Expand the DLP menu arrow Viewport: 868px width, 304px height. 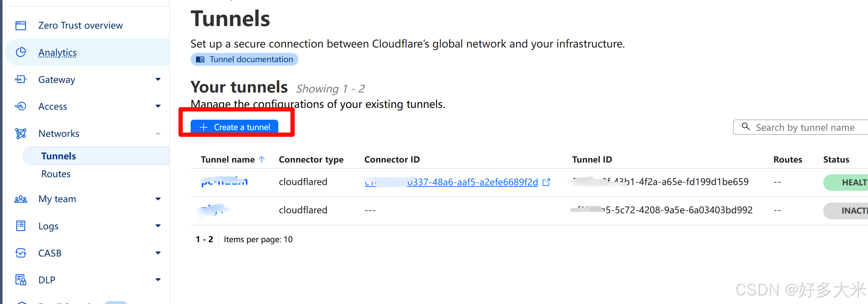(x=158, y=280)
